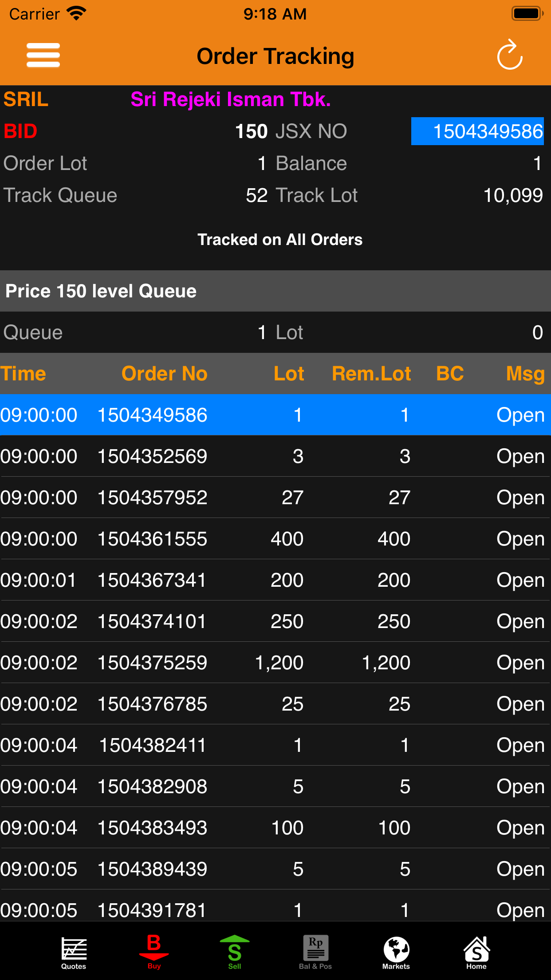Tap the Order Tracking title
The width and height of the screenshot is (551, 980).
pos(275,56)
